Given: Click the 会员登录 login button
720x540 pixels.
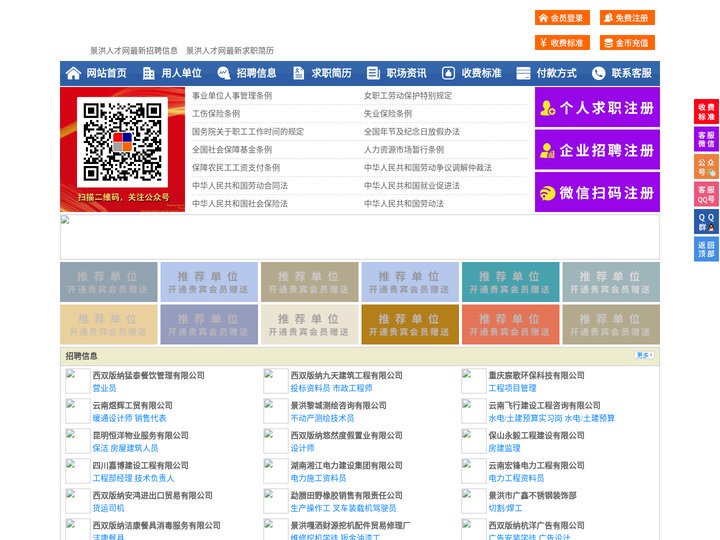Looking at the screenshot, I should coord(562,18).
